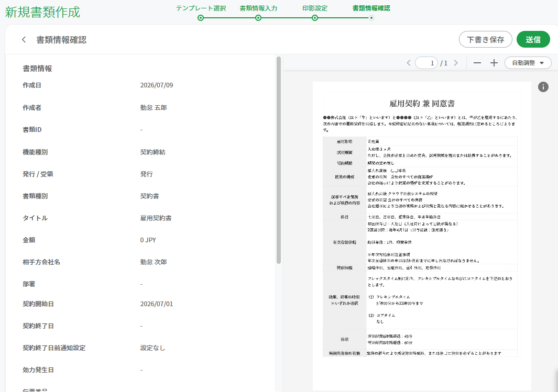The height and width of the screenshot is (392, 558).
Task: Click the page number input field
Action: click(x=426, y=63)
